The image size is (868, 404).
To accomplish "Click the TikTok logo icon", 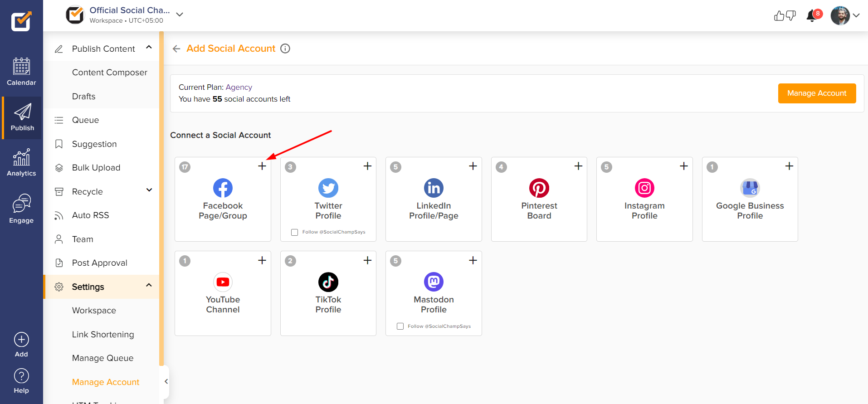I will [328, 282].
